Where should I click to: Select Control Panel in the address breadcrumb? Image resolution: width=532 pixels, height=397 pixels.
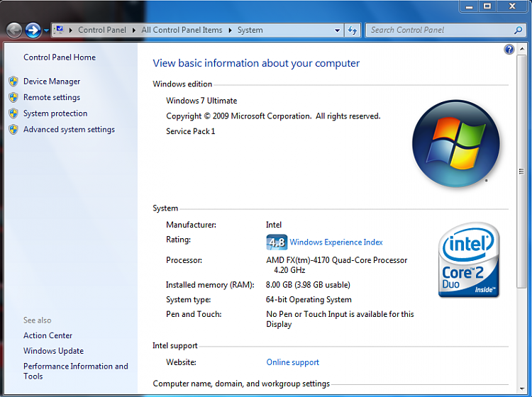point(101,30)
